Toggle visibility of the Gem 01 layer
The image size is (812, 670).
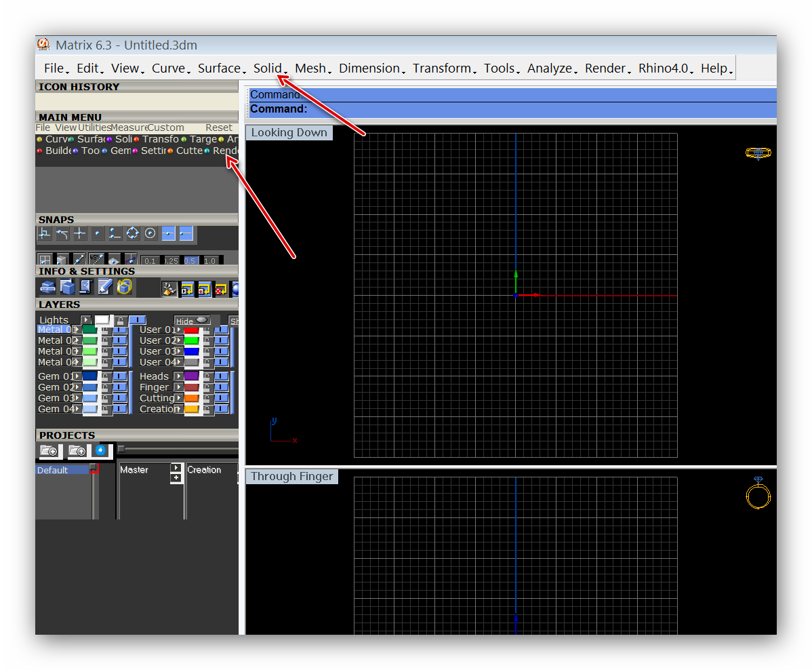click(120, 376)
